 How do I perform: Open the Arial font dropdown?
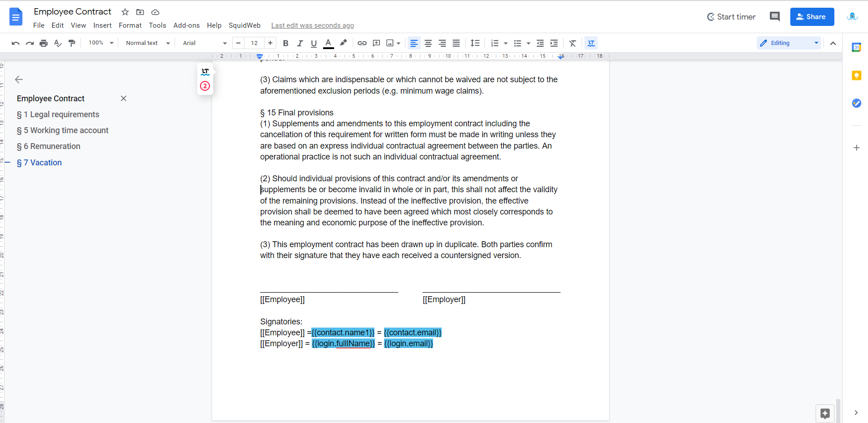pyautogui.click(x=205, y=43)
